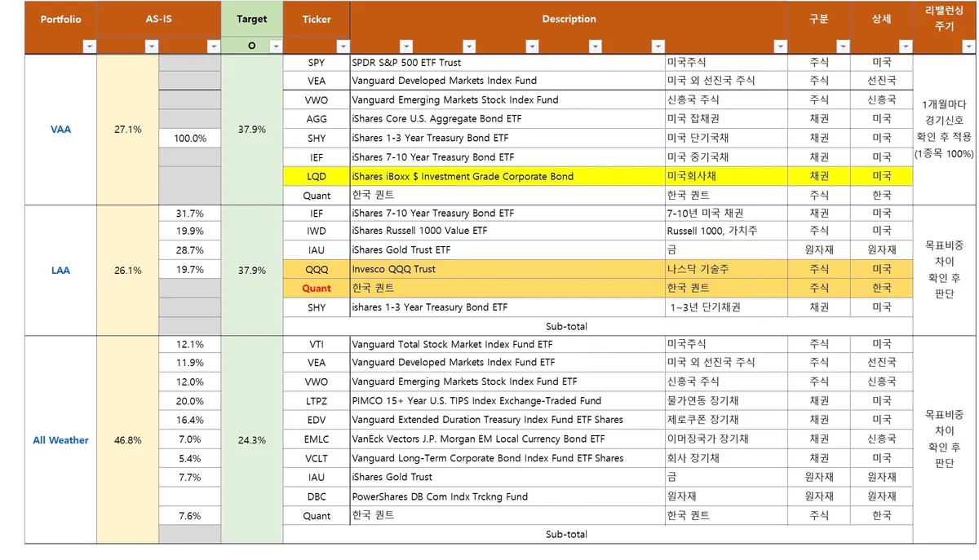This screenshot has width=979, height=560.
Task: Open the 구분 column filter dropdown
Action: (843, 46)
